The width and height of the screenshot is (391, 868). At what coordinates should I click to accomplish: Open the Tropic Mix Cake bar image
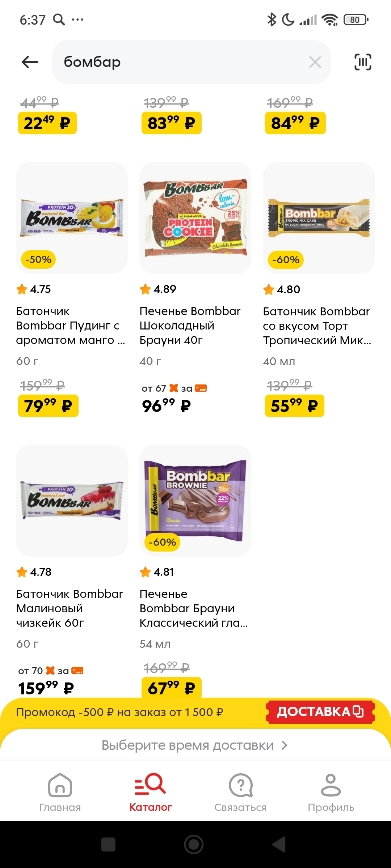[319, 218]
